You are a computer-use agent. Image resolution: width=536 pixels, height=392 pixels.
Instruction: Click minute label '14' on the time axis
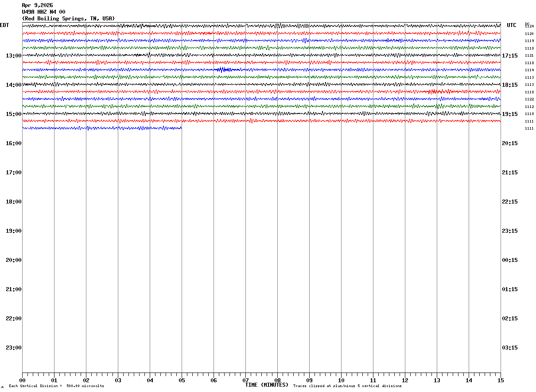click(469, 380)
